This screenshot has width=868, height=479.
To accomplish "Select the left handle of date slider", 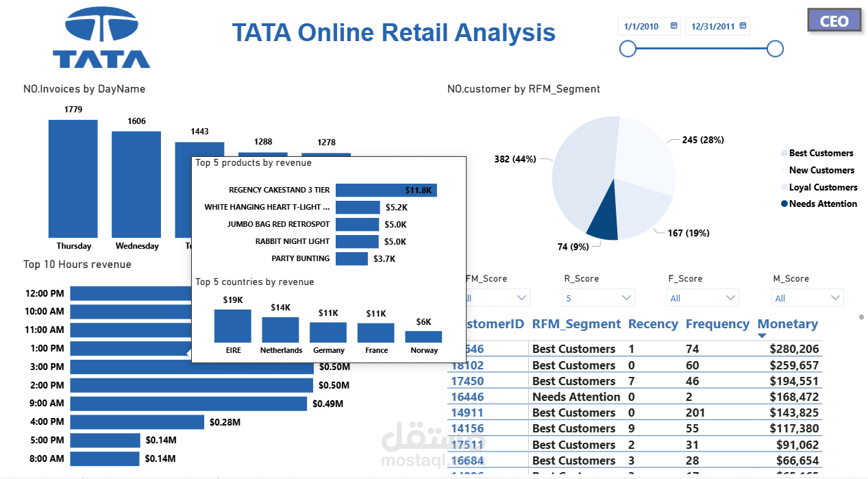I will (628, 49).
